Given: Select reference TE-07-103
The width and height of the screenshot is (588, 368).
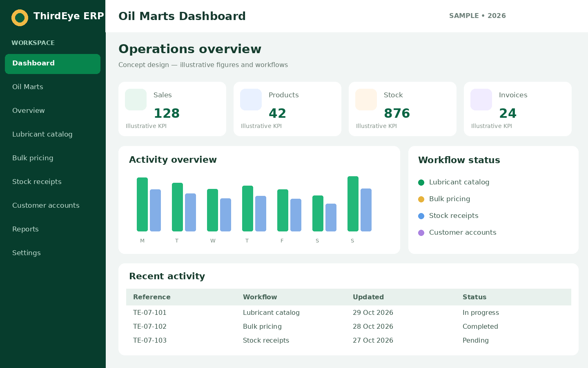Looking at the screenshot, I should pyautogui.click(x=150, y=340).
